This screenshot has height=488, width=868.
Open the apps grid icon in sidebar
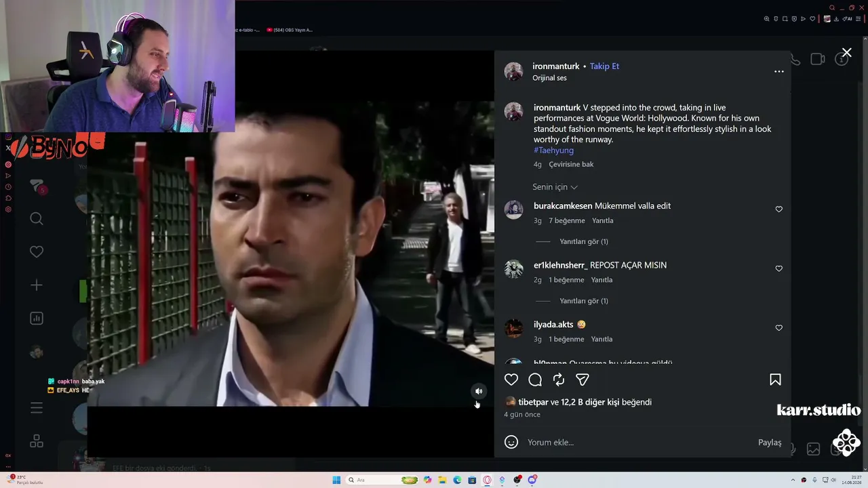click(x=37, y=441)
